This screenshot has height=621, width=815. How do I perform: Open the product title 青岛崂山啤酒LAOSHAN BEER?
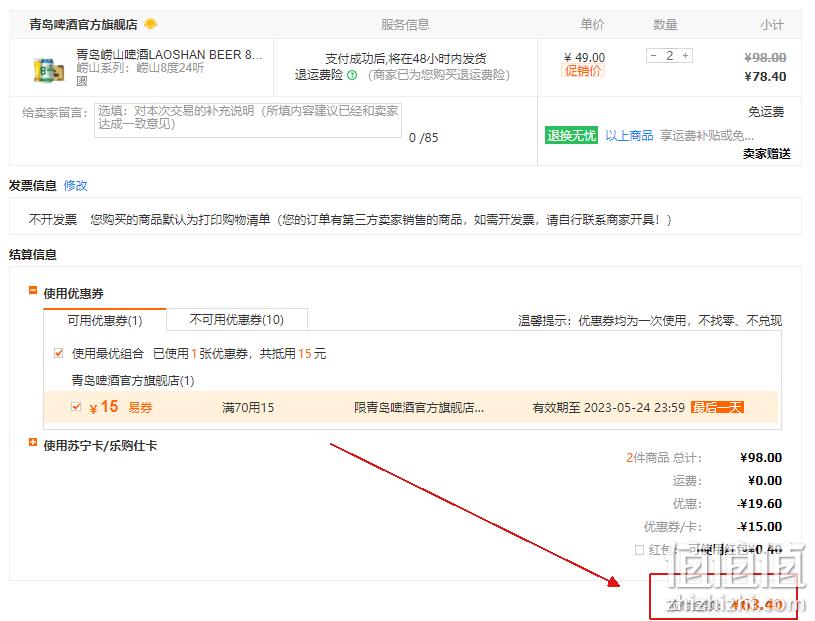pyautogui.click(x=169, y=55)
